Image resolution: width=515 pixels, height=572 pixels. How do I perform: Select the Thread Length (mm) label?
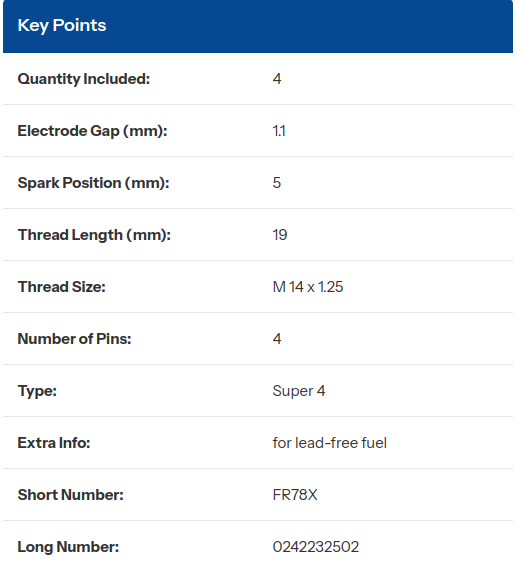tap(94, 235)
